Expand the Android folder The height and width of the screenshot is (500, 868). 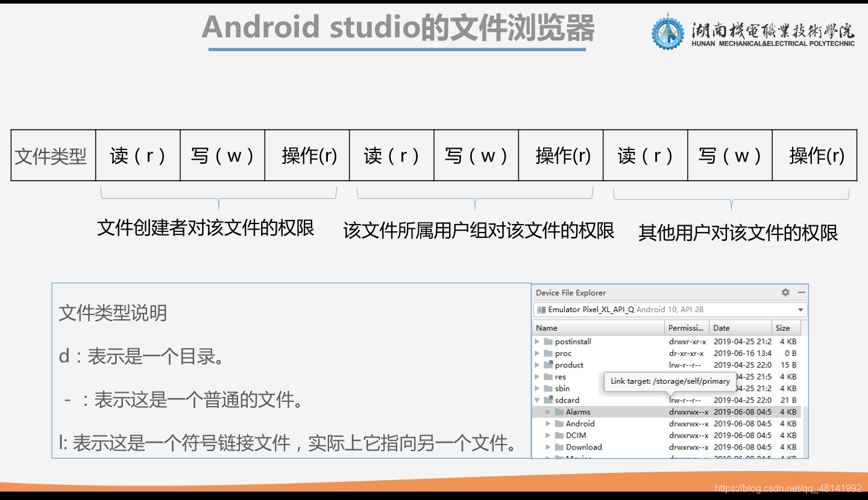tap(548, 423)
